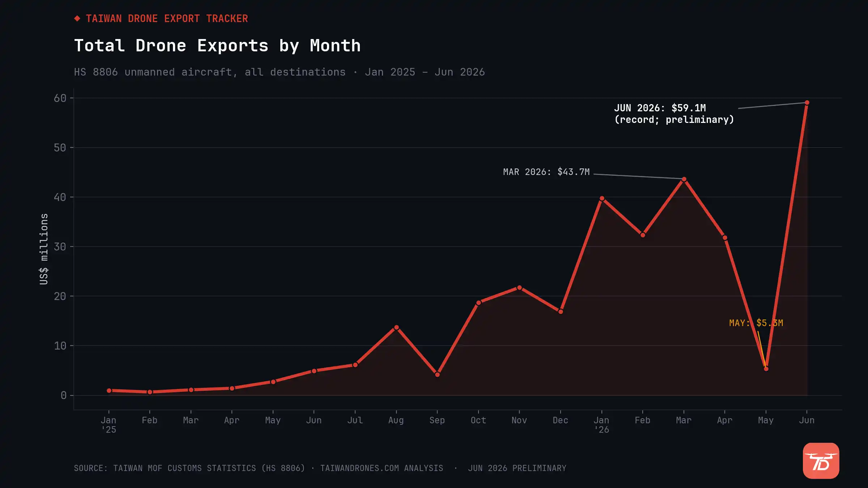This screenshot has height=488, width=868.
Task: Click the October 2025 data point
Action: point(478,303)
